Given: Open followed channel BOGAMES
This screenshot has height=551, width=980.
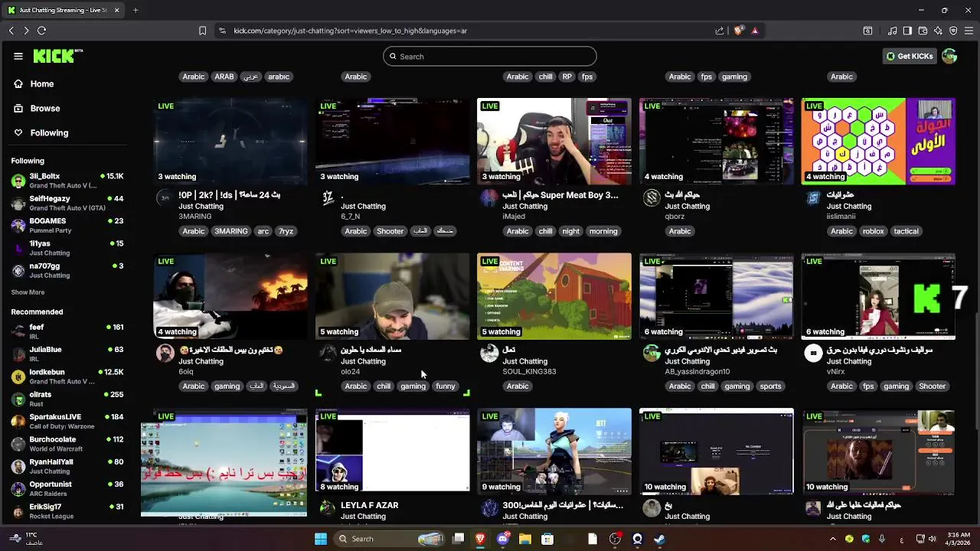Looking at the screenshot, I should tap(67, 225).
